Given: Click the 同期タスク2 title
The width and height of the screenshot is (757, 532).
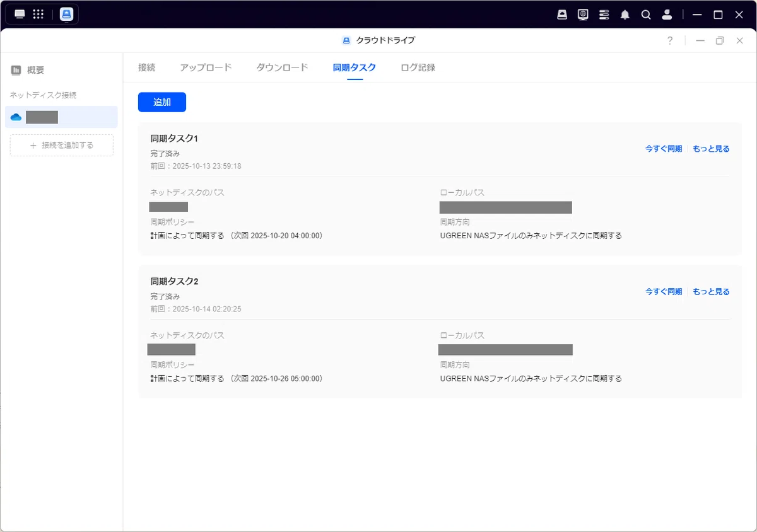Looking at the screenshot, I should (174, 281).
